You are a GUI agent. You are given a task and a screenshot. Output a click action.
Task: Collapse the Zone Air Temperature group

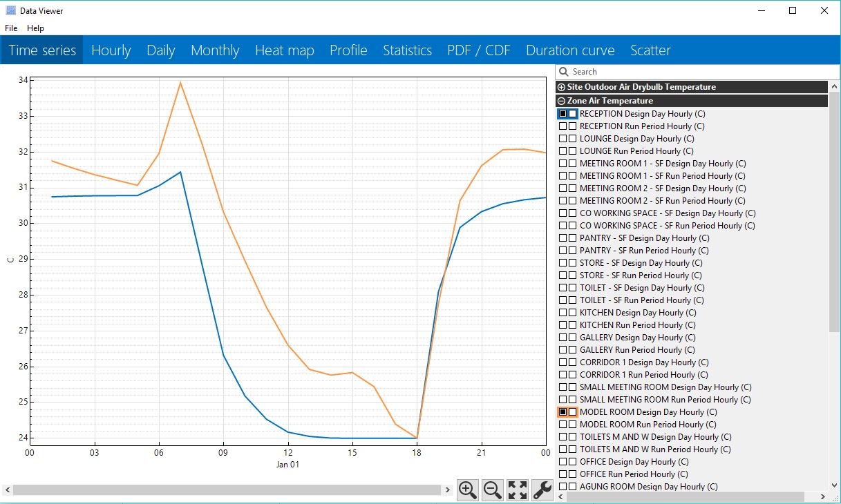[x=561, y=101]
